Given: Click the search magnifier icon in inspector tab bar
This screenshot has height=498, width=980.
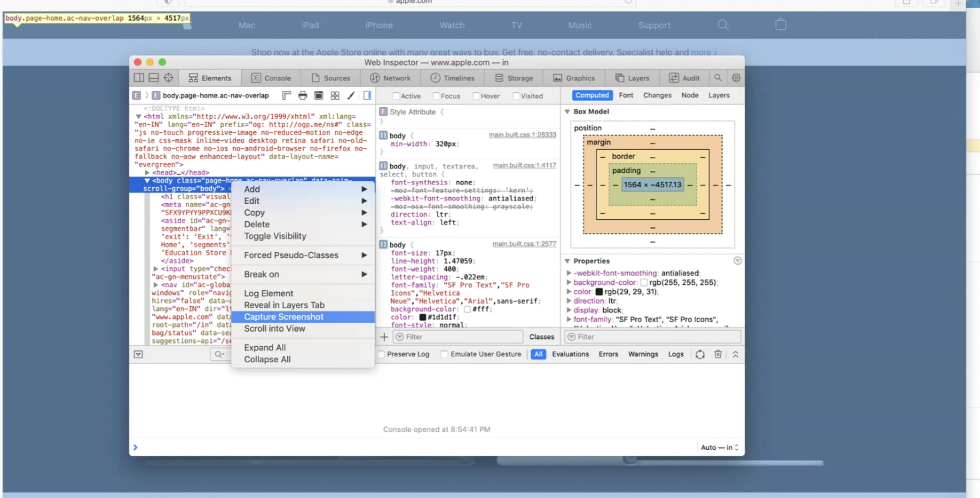Looking at the screenshot, I should pos(718,78).
